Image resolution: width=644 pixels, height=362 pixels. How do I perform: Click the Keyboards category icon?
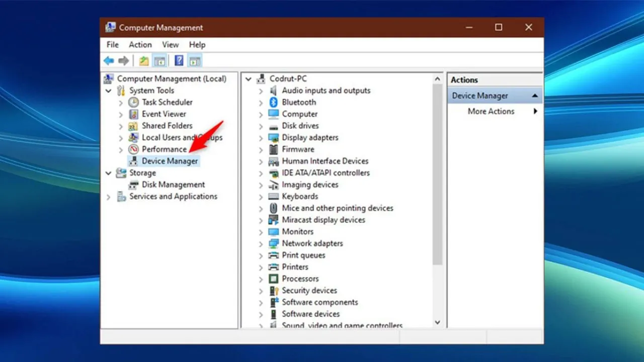[x=273, y=197]
